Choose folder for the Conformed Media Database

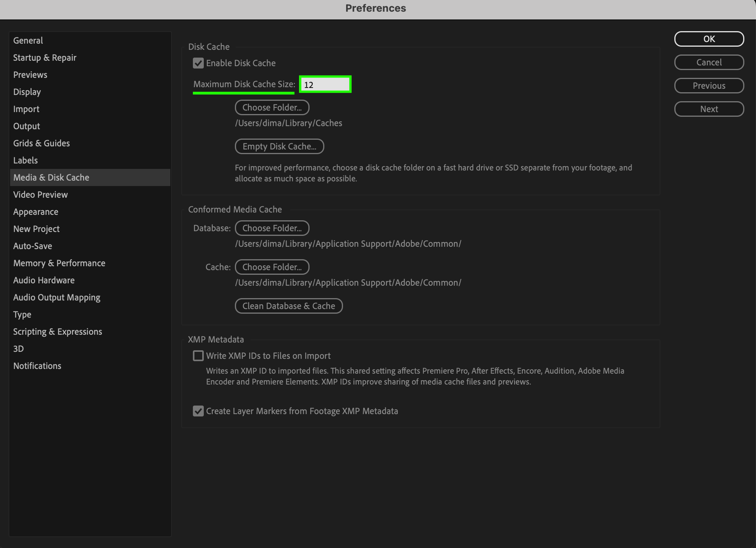[272, 228]
